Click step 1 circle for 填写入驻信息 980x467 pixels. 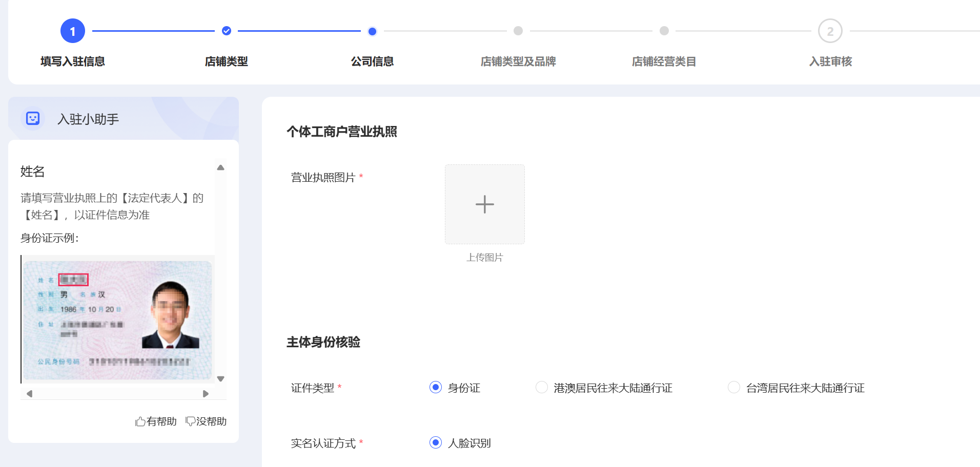click(73, 31)
